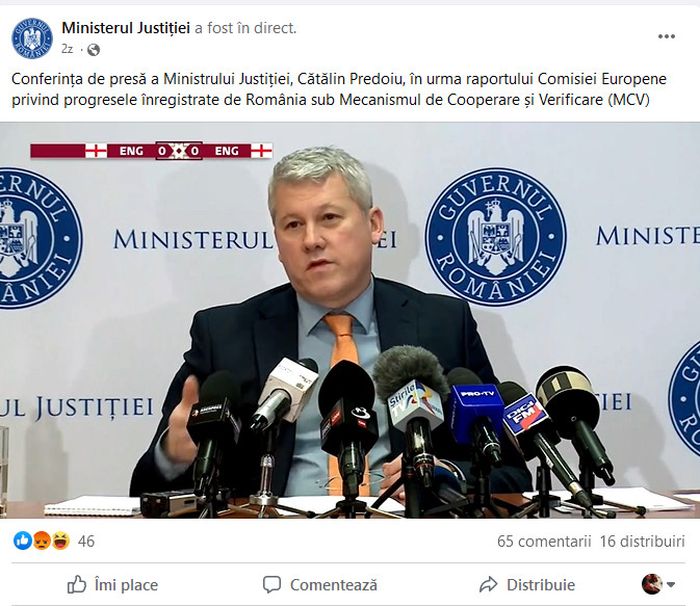The image size is (700, 606).
Task: View the 65 comentarii comments
Action: coord(544,541)
